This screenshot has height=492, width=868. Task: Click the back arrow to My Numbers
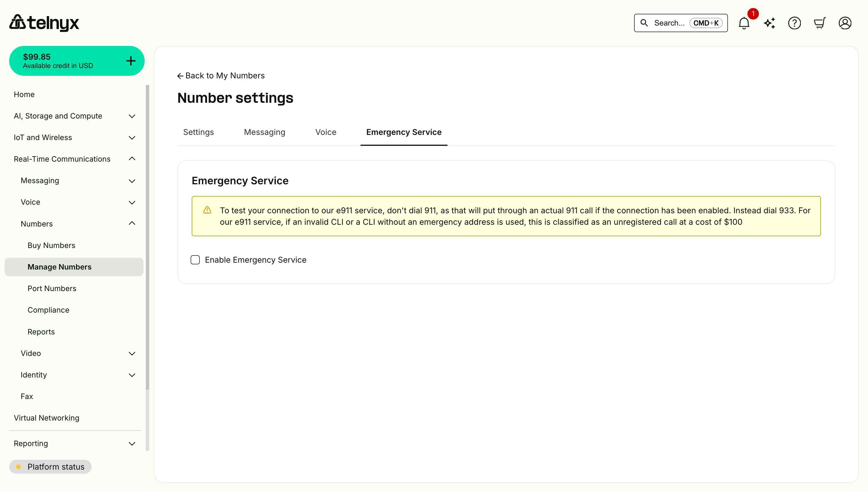pos(180,76)
